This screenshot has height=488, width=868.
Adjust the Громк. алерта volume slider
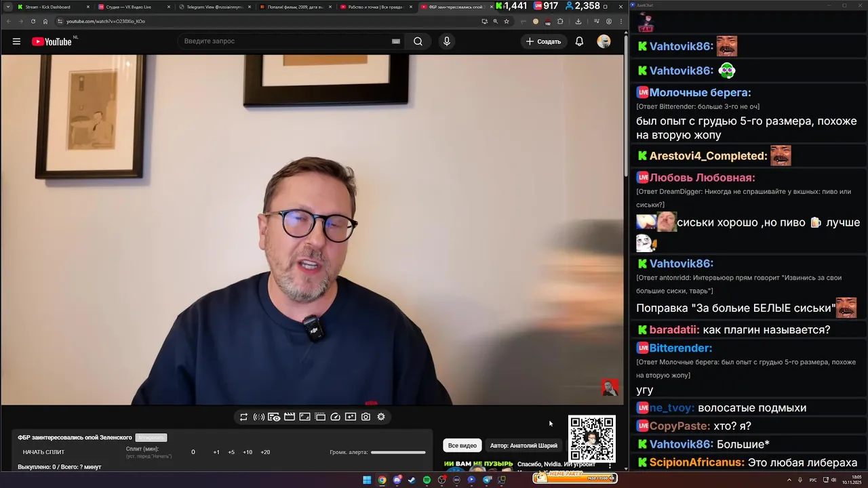(398, 452)
